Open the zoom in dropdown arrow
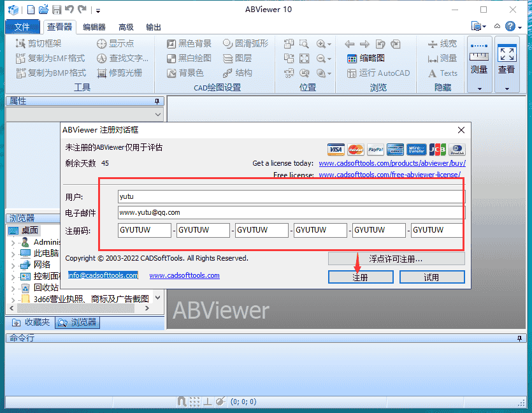The width and height of the screenshot is (532, 413). [x=329, y=45]
